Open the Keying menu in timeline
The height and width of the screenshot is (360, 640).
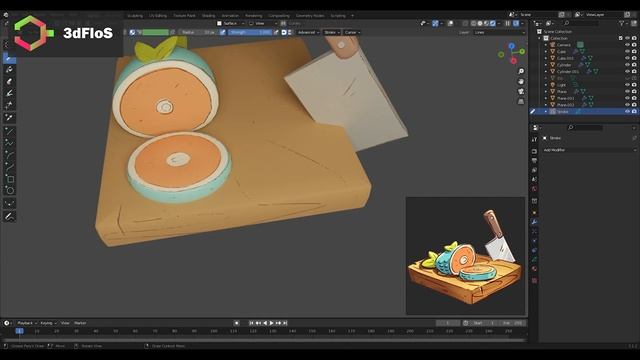[x=48, y=323]
